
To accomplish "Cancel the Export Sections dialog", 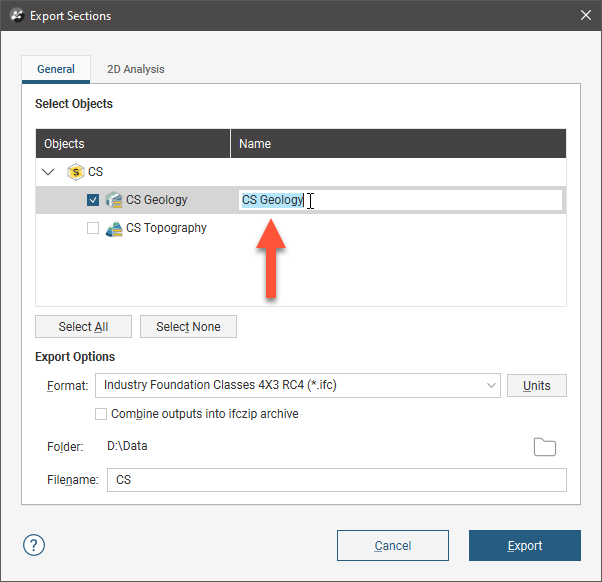I will tap(392, 546).
